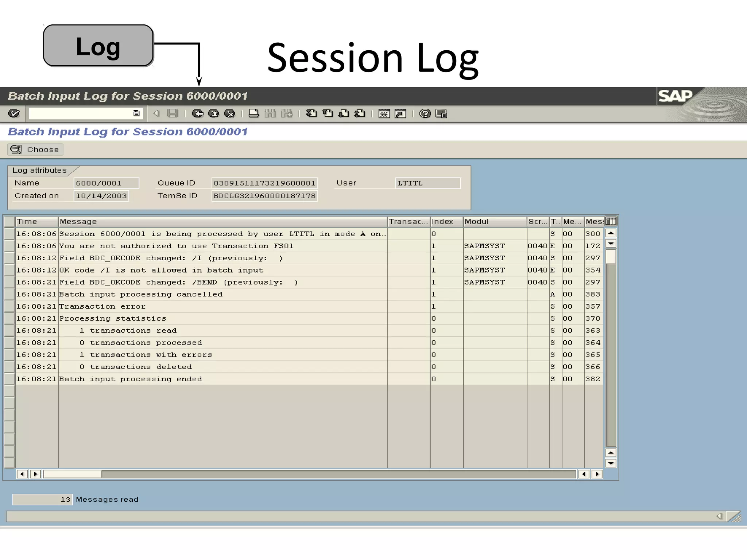This screenshot has height=560, width=747.
Task: Go Back using green arrow icon
Action: click(197, 113)
